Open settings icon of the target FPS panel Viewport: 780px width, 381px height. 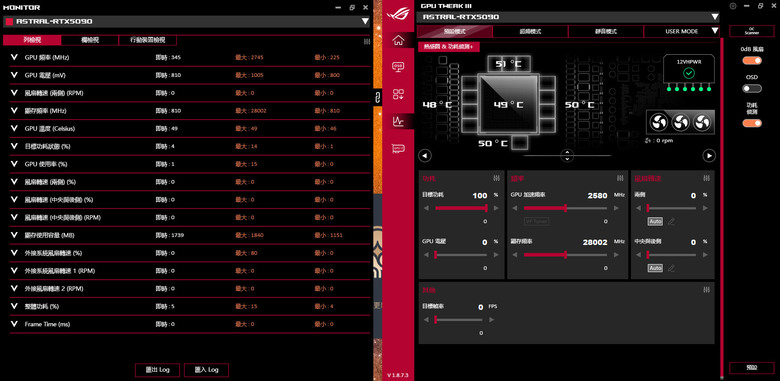click(707, 289)
